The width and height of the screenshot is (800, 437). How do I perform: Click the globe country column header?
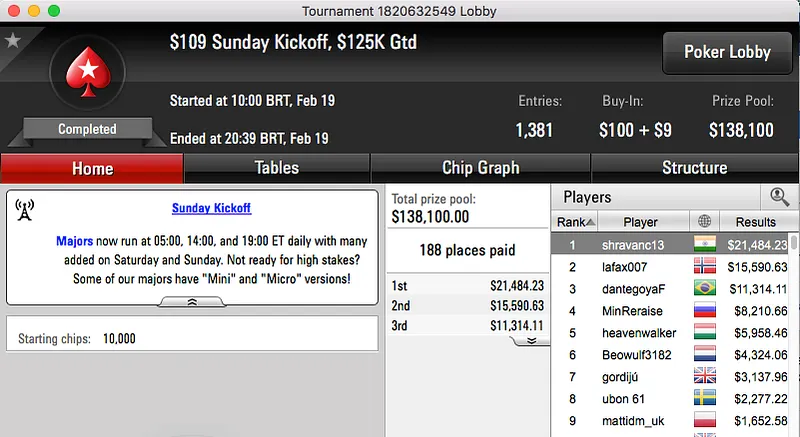coord(706,221)
